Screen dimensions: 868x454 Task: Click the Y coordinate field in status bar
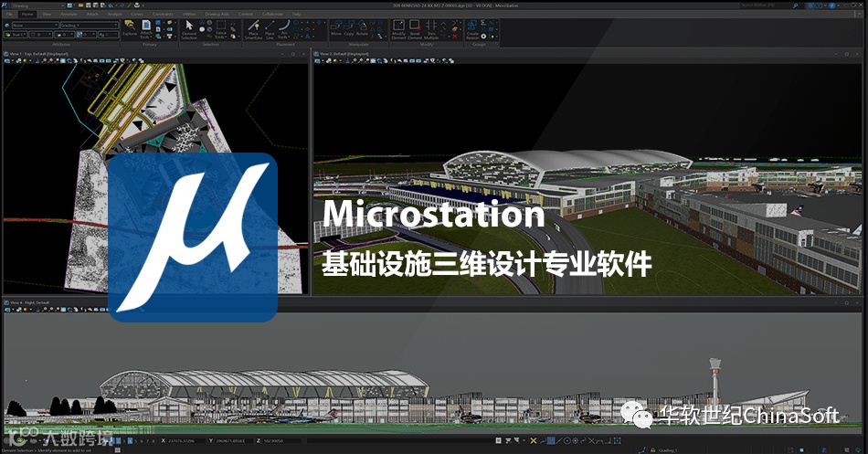tap(233, 440)
